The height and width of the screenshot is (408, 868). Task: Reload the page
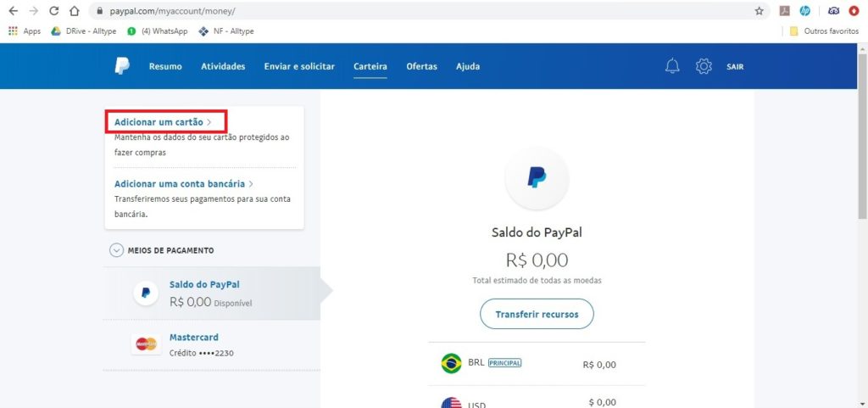(53, 11)
